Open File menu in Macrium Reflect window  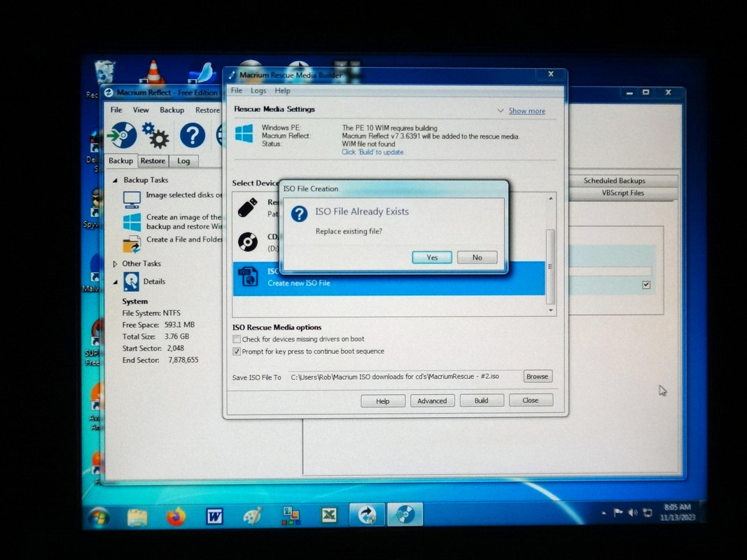point(116,109)
